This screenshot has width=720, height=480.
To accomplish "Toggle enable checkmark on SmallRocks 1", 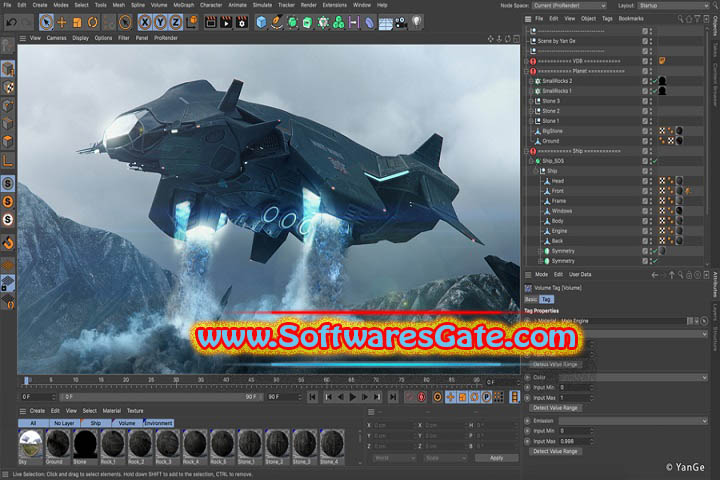I will tap(655, 91).
